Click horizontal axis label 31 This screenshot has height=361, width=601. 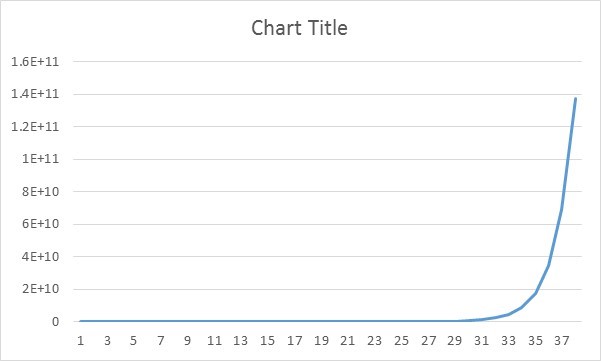(481, 340)
